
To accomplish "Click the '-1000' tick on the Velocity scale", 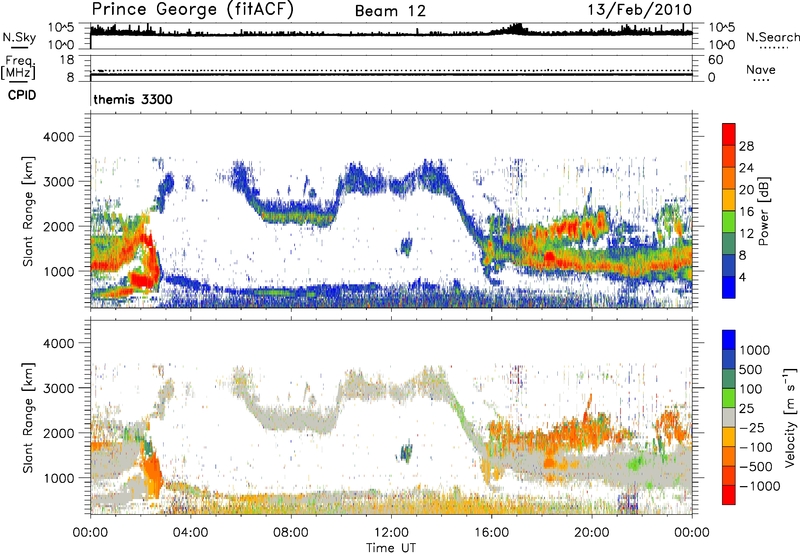I will click(x=759, y=486).
